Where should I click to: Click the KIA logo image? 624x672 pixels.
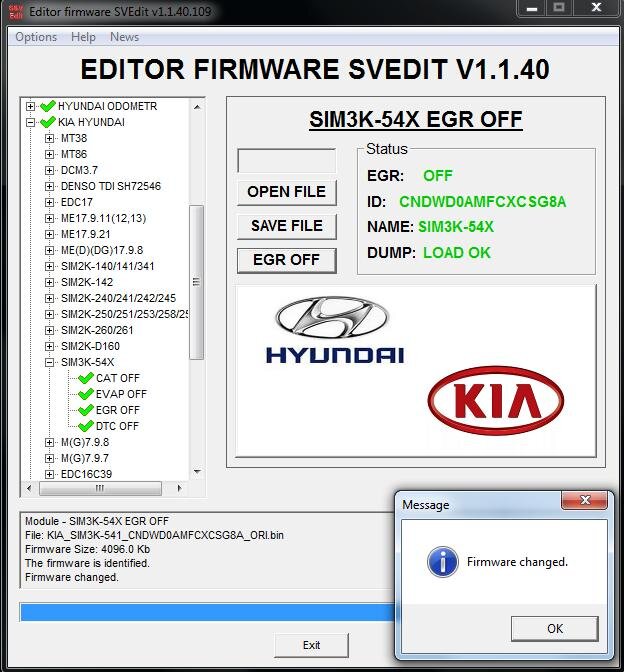[x=496, y=400]
